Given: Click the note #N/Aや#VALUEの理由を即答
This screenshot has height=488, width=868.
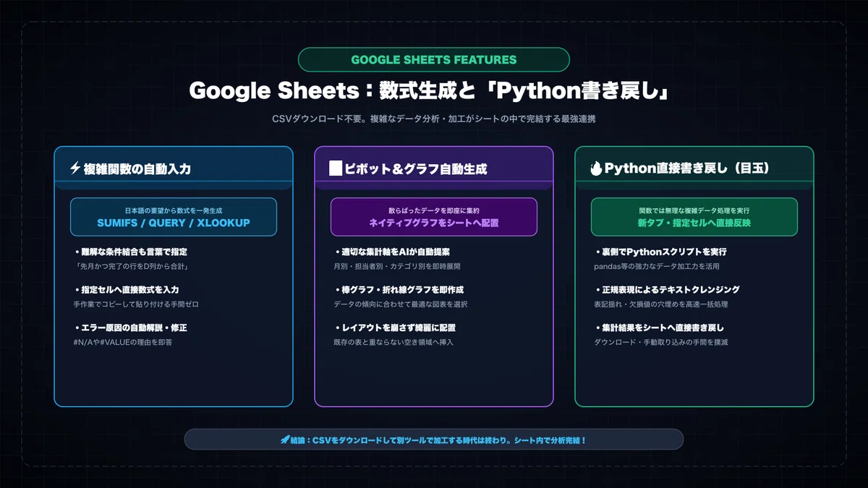Looking at the screenshot, I should pos(123,342).
